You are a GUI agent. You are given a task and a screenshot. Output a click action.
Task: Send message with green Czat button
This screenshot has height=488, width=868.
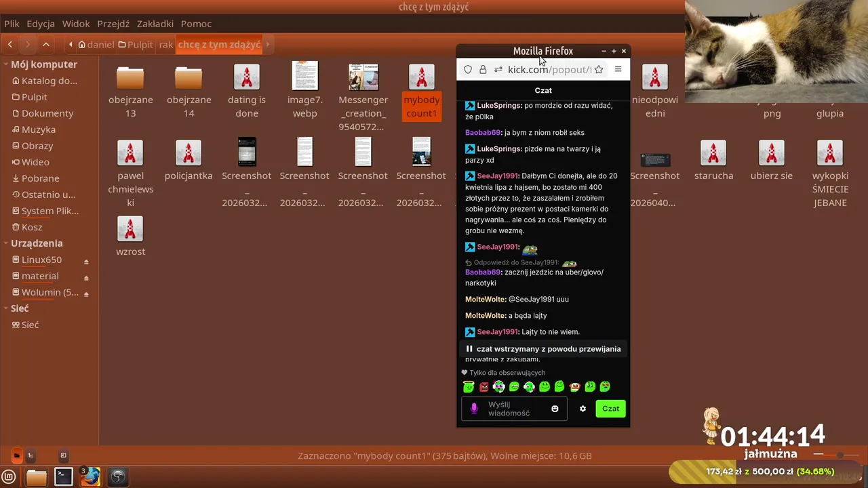click(x=610, y=409)
